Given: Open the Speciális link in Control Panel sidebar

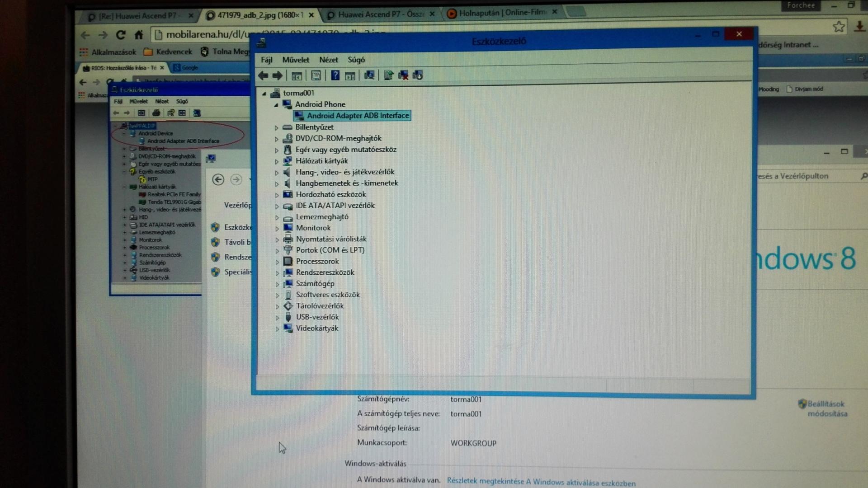Looking at the screenshot, I should point(238,272).
